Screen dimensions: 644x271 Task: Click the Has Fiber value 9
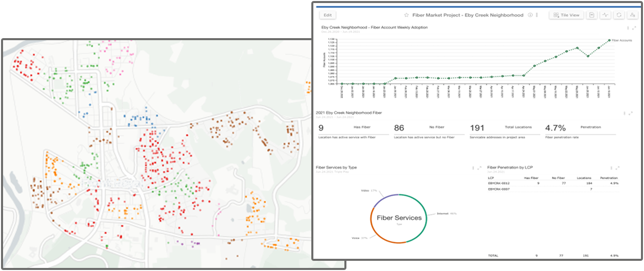pyautogui.click(x=321, y=128)
